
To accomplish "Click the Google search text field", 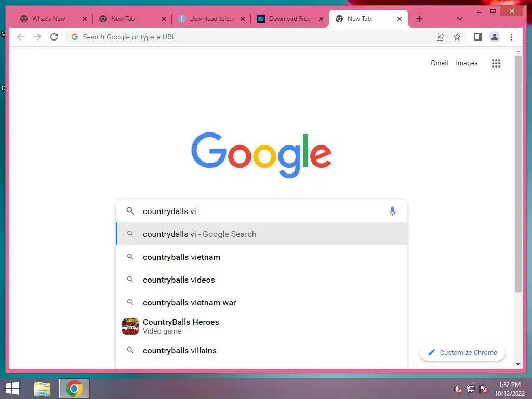I will (x=261, y=211).
